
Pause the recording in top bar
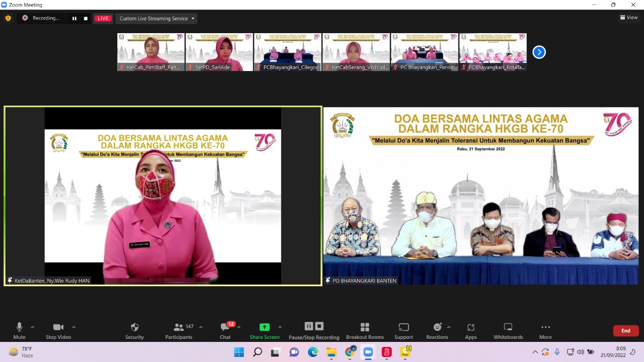[74, 19]
